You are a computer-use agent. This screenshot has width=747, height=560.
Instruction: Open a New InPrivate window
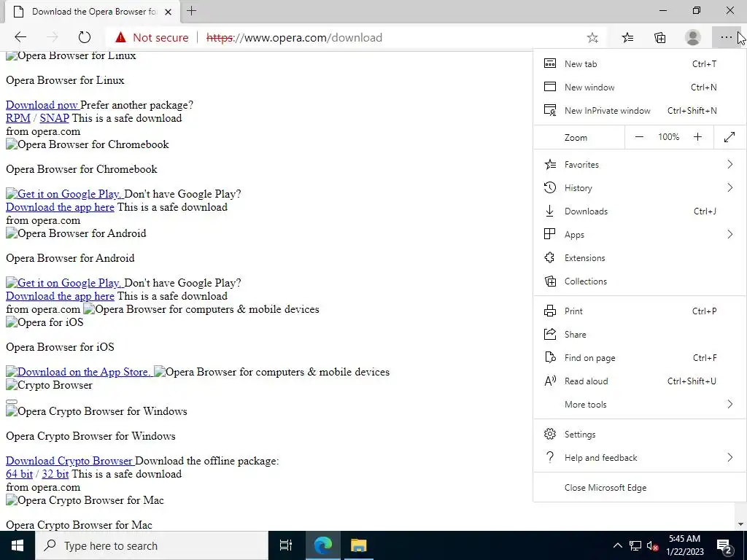pos(639,111)
